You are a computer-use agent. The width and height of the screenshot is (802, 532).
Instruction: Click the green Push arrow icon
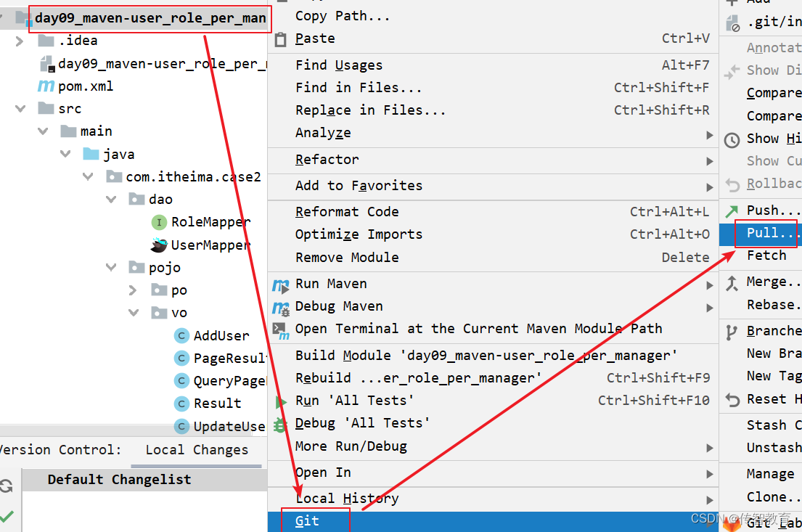click(732, 211)
